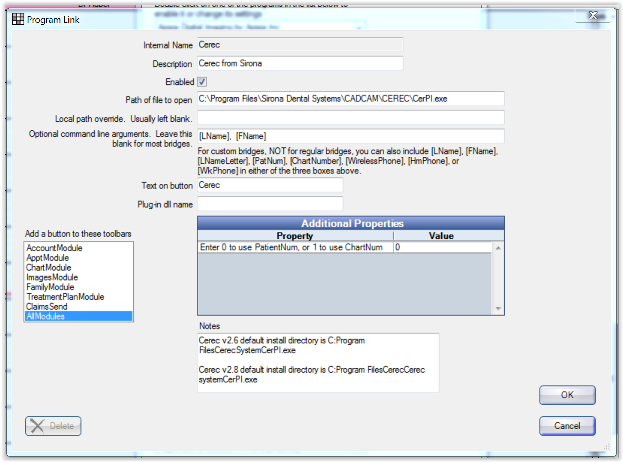623x462 pixels.
Task: Edit the command line arguments field
Action: 351,136
